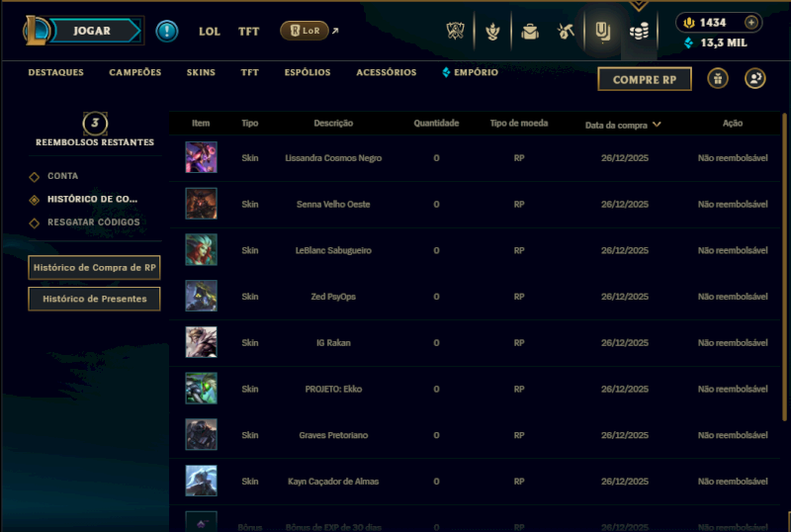The height and width of the screenshot is (532, 791).
Task: Open the CAMPEÕES store tab
Action: pyautogui.click(x=135, y=73)
